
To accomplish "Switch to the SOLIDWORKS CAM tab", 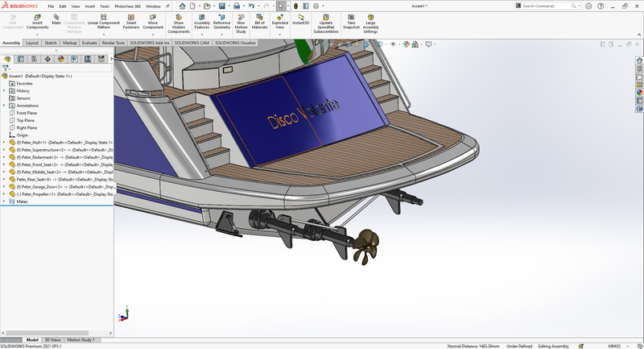I will coord(192,43).
